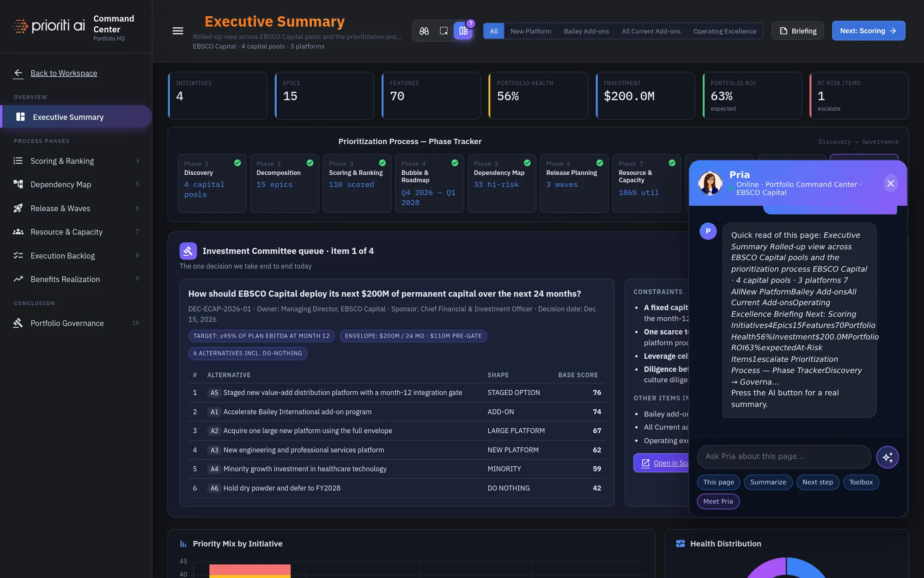Click the Ask Pria input field
This screenshot has height=578, width=924.
pos(784,456)
